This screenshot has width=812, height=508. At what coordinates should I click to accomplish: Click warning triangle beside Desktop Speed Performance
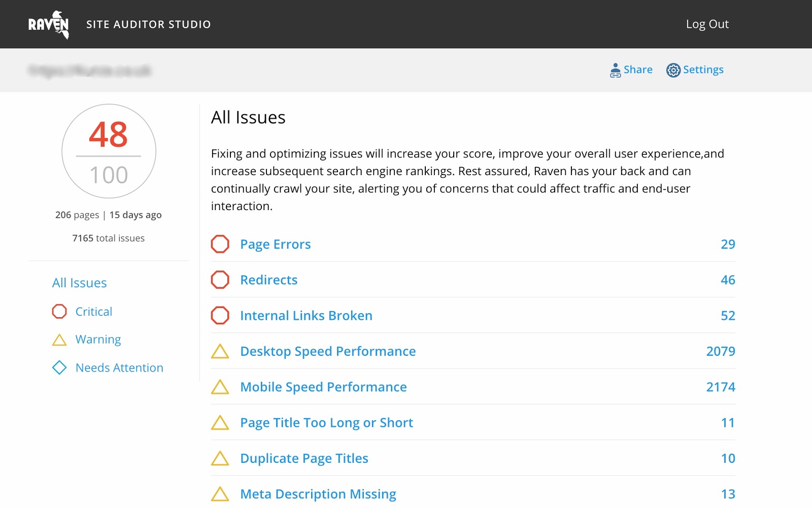tap(220, 351)
